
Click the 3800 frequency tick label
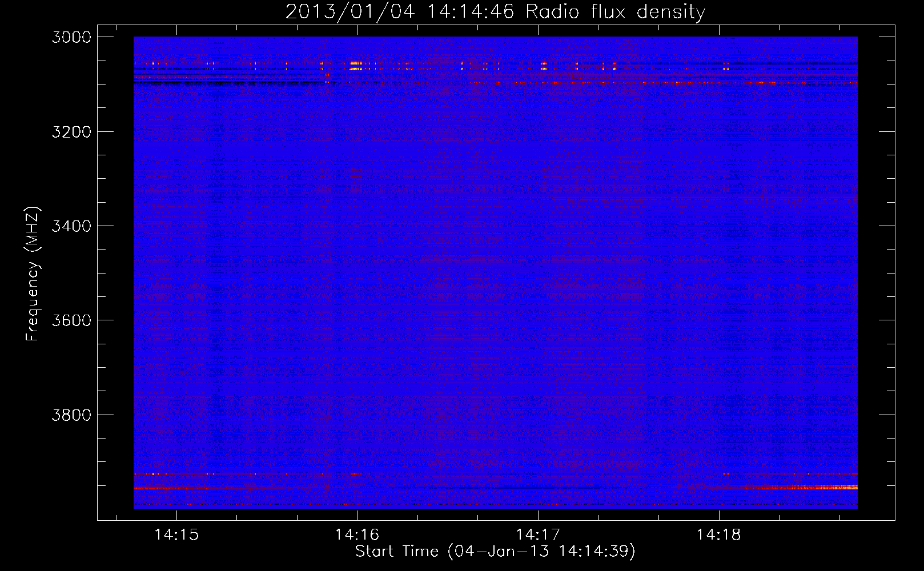point(71,415)
